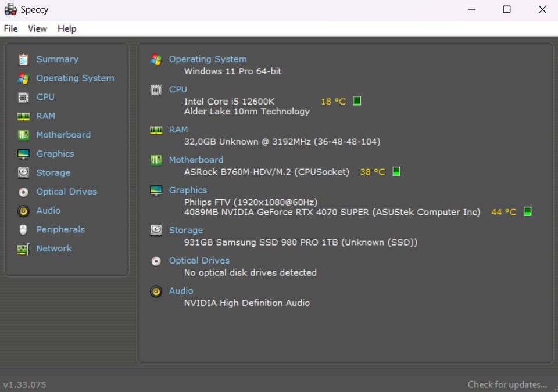The width and height of the screenshot is (558, 392).
Task: Open the File menu
Action: point(10,28)
